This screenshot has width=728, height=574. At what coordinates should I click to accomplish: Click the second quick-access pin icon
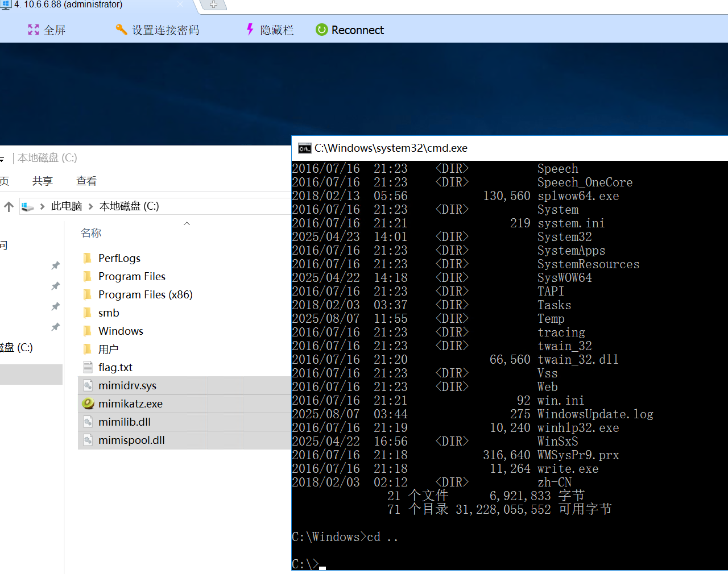click(55, 286)
